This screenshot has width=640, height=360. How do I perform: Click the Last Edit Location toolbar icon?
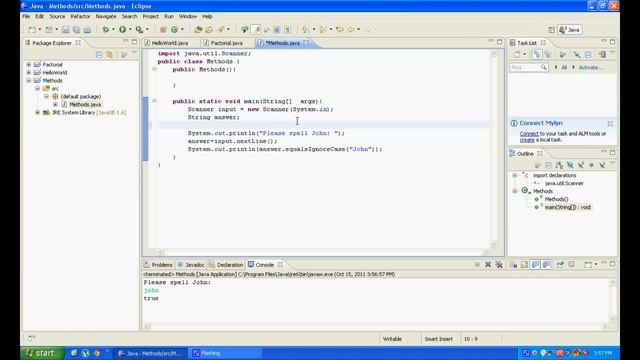click(x=339, y=29)
